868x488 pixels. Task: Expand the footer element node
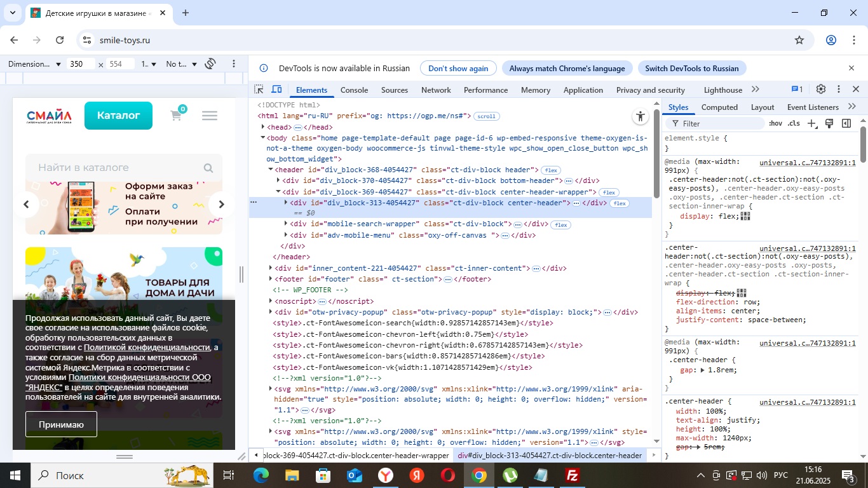coord(271,279)
